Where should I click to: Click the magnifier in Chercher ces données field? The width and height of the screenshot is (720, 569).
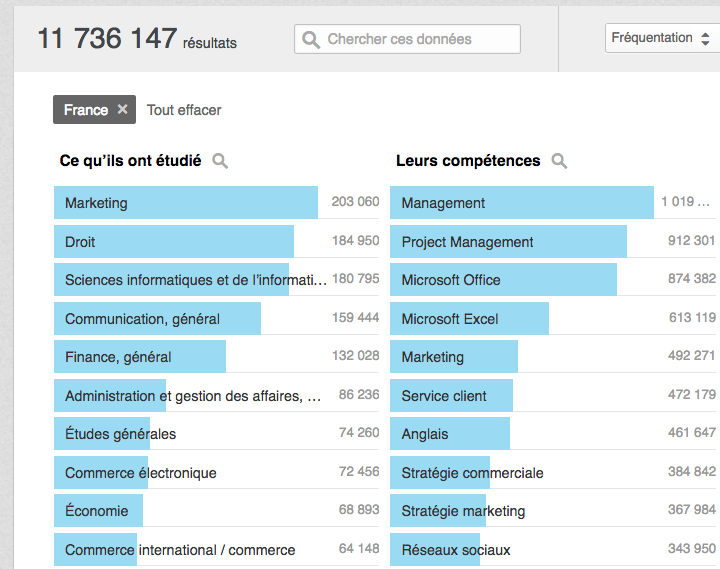click(x=312, y=40)
